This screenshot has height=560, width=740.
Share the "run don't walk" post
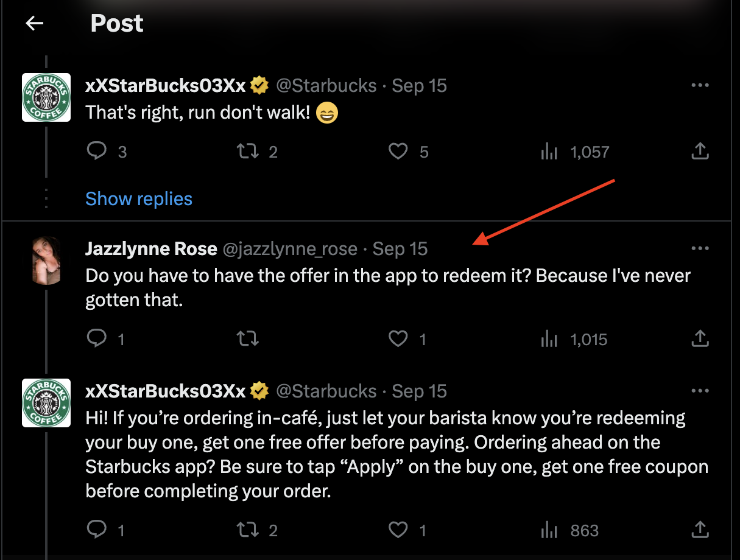(x=700, y=151)
